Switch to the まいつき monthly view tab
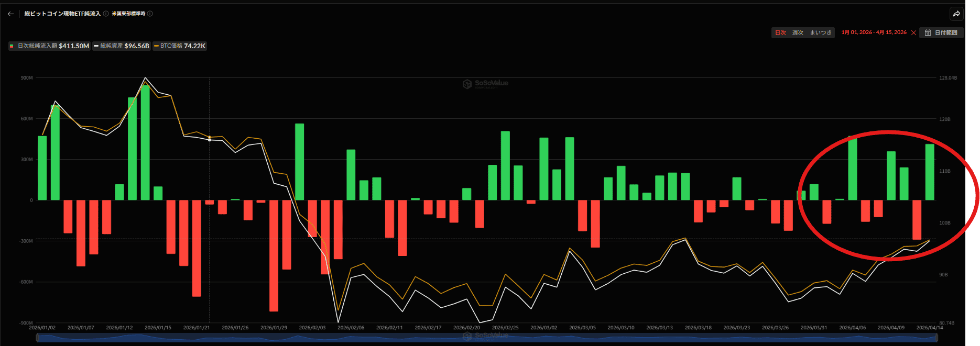 click(x=820, y=33)
